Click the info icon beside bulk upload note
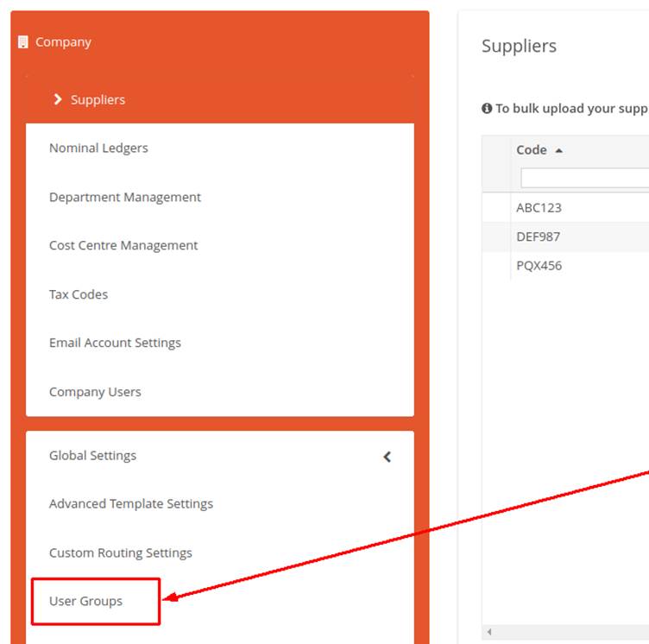This screenshot has height=644, width=649. pyautogui.click(x=487, y=109)
